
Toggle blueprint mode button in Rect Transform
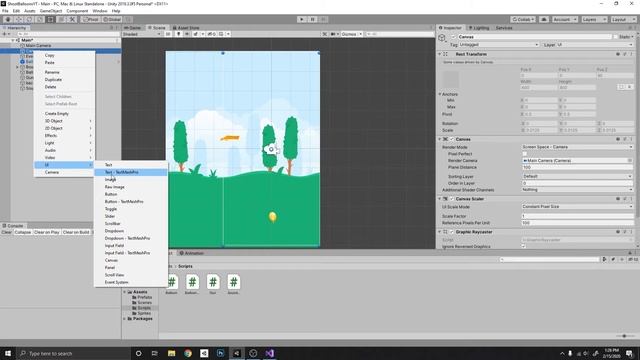point(621,87)
